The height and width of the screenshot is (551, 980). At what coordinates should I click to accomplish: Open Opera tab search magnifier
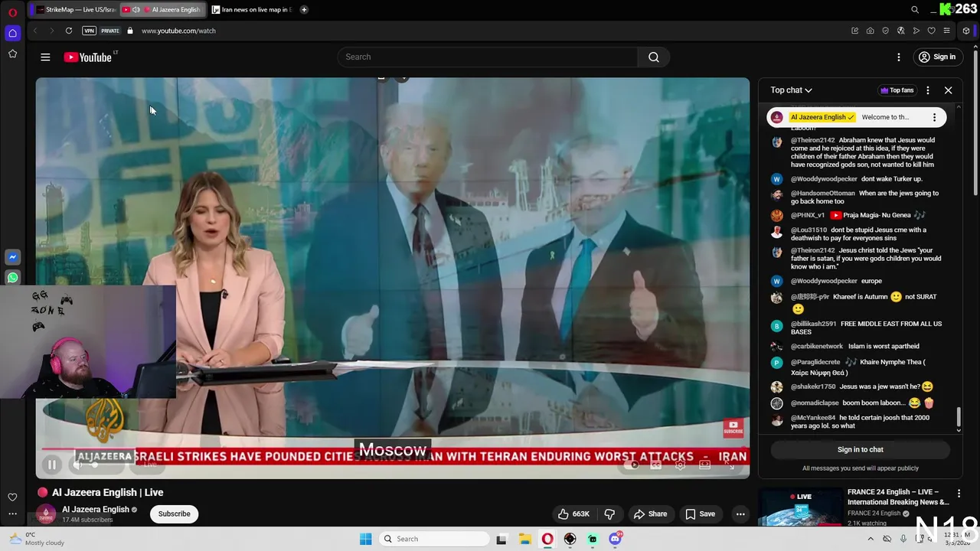click(x=915, y=10)
